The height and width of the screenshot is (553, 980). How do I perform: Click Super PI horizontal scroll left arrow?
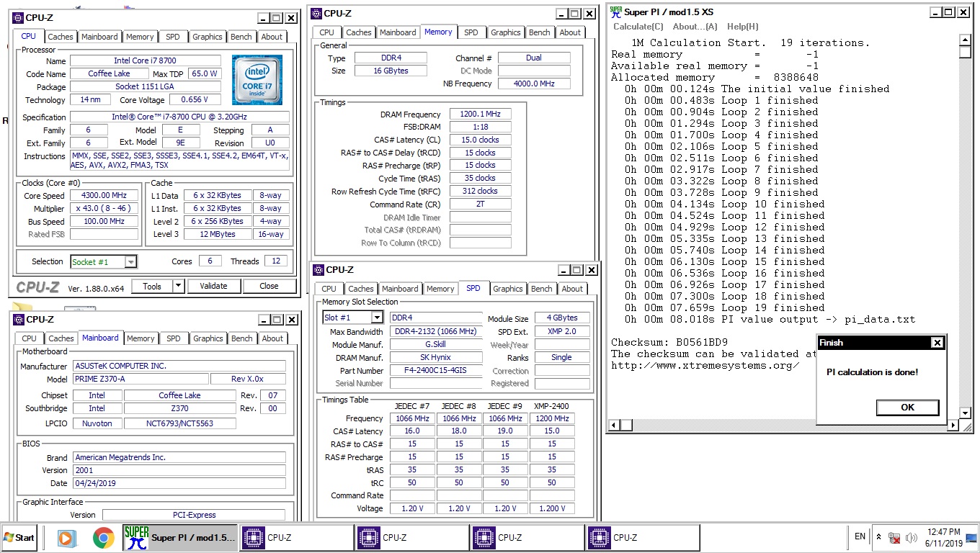615,426
